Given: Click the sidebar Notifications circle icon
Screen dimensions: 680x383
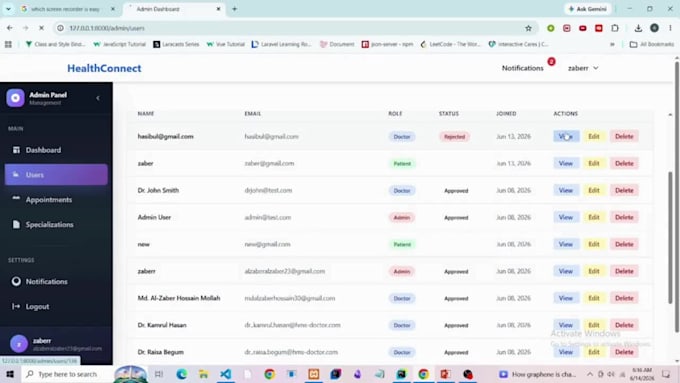Looking at the screenshot, I should point(16,282).
